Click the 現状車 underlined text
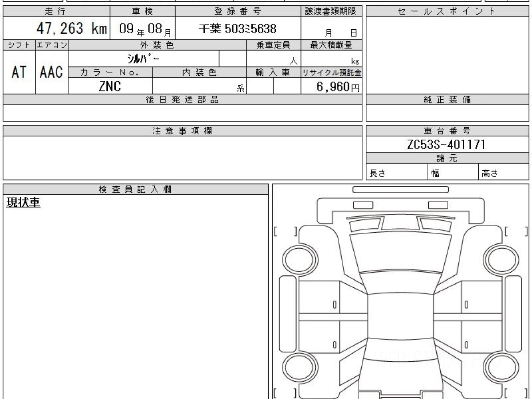This screenshot has height=399, width=532. click(23, 203)
